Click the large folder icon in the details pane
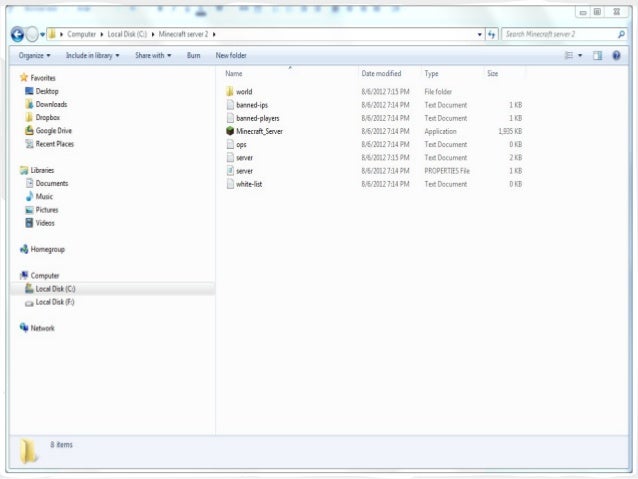 point(29,451)
